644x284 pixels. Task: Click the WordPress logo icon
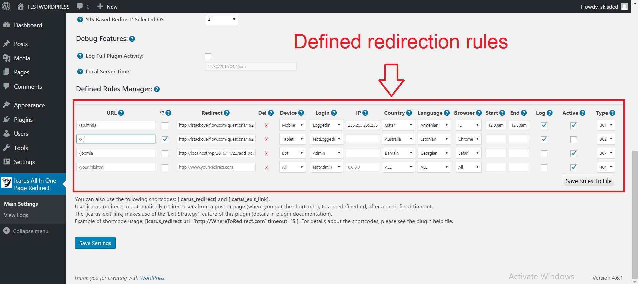6,6
